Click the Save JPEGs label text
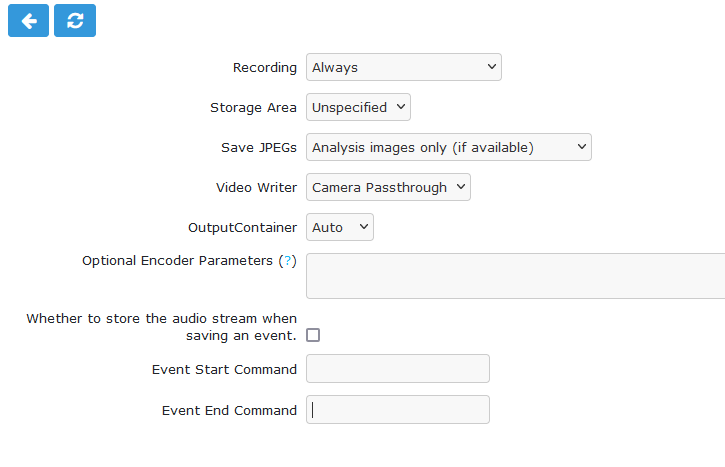The image size is (725, 467). pos(259,147)
